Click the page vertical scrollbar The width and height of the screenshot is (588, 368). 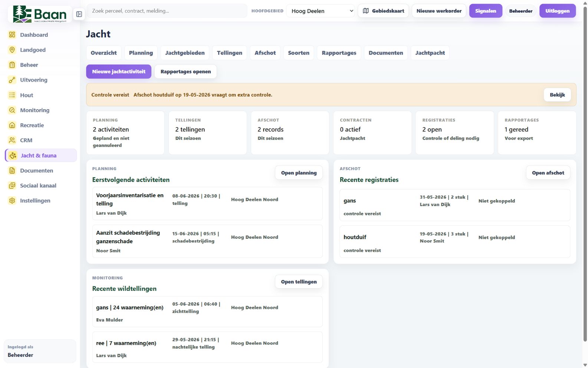(585, 175)
